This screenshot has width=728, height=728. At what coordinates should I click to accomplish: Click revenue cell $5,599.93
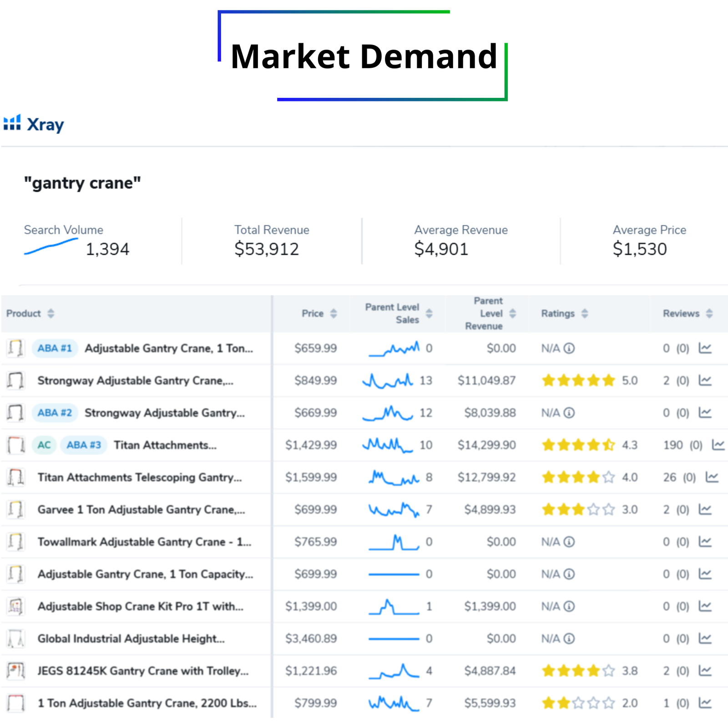pyautogui.click(x=490, y=703)
